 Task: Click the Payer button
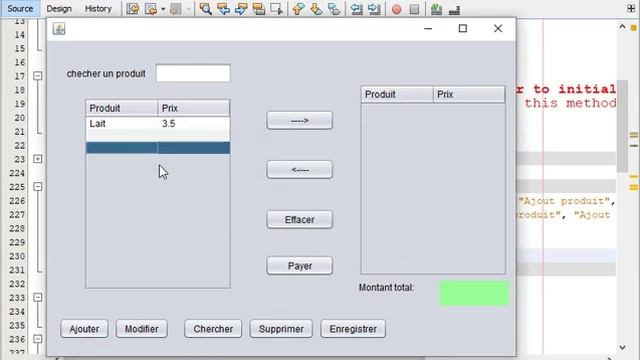tap(300, 266)
